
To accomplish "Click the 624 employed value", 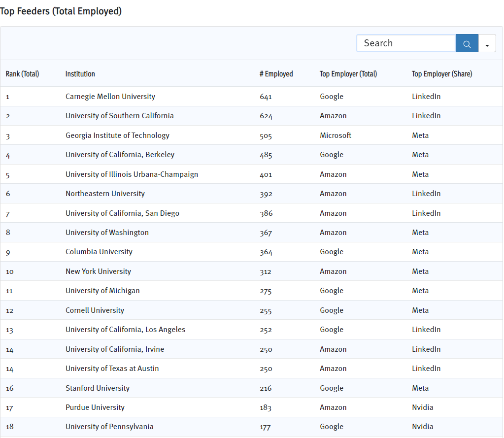I will 266,116.
